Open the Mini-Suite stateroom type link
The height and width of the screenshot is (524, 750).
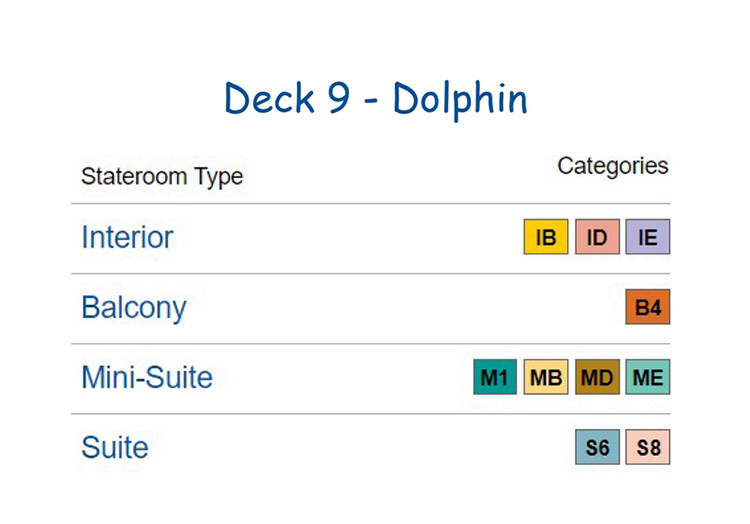tap(147, 377)
